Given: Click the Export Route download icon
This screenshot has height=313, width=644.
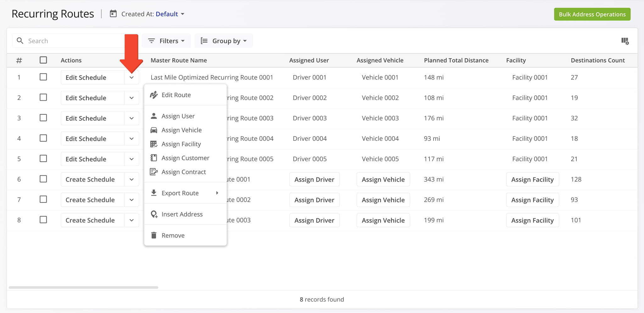Looking at the screenshot, I should coord(154,193).
